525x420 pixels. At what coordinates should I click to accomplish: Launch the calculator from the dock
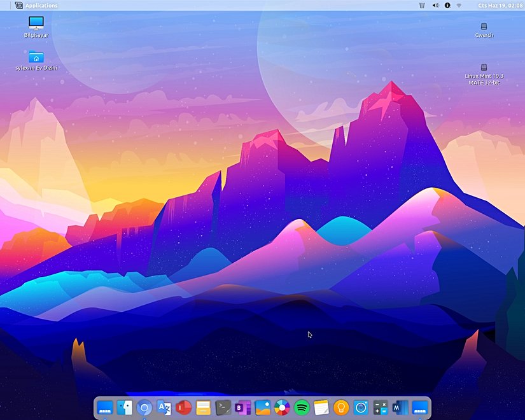(x=380, y=407)
